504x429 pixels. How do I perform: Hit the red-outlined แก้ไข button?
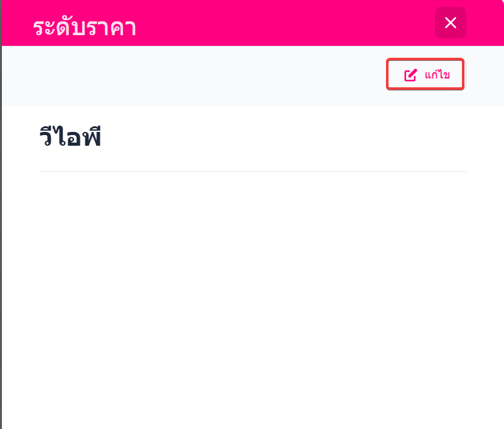[425, 75]
